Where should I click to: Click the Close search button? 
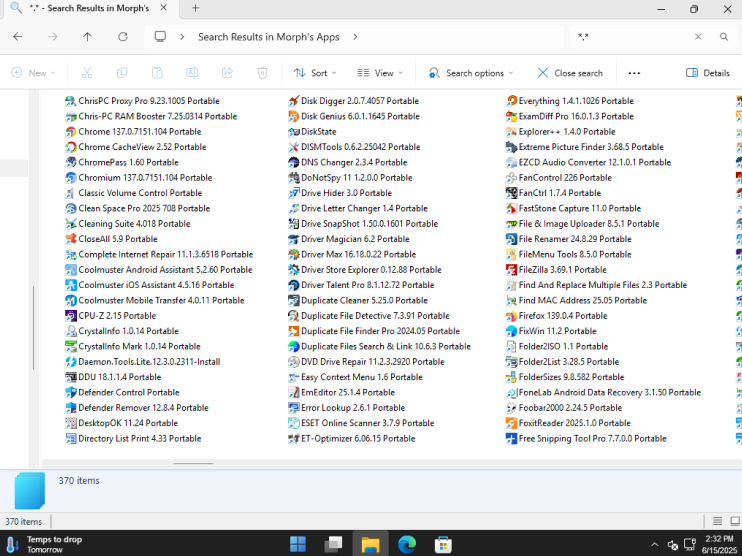click(x=570, y=73)
